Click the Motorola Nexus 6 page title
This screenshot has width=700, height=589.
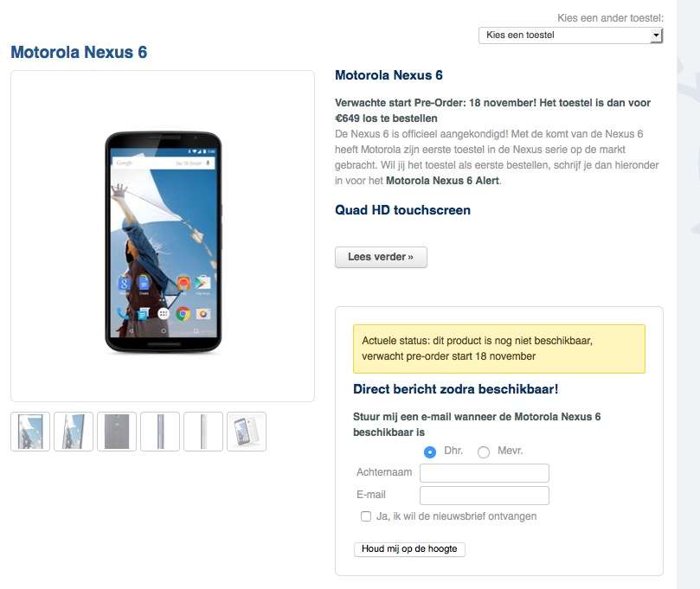[79, 52]
